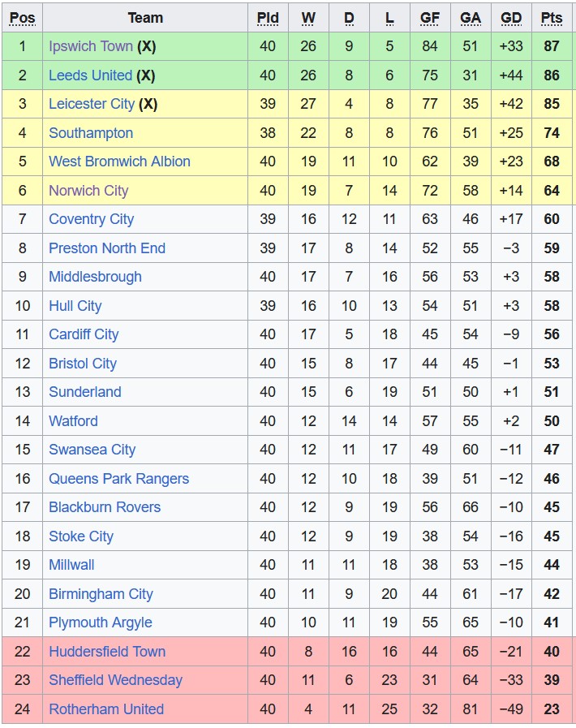
Task: Click the Leeds United link
Action: (x=90, y=75)
